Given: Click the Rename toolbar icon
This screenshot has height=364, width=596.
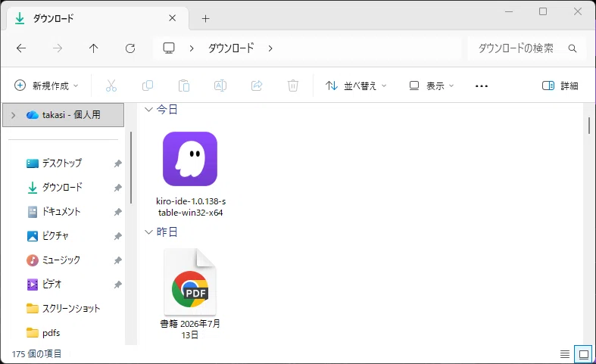Looking at the screenshot, I should [220, 86].
